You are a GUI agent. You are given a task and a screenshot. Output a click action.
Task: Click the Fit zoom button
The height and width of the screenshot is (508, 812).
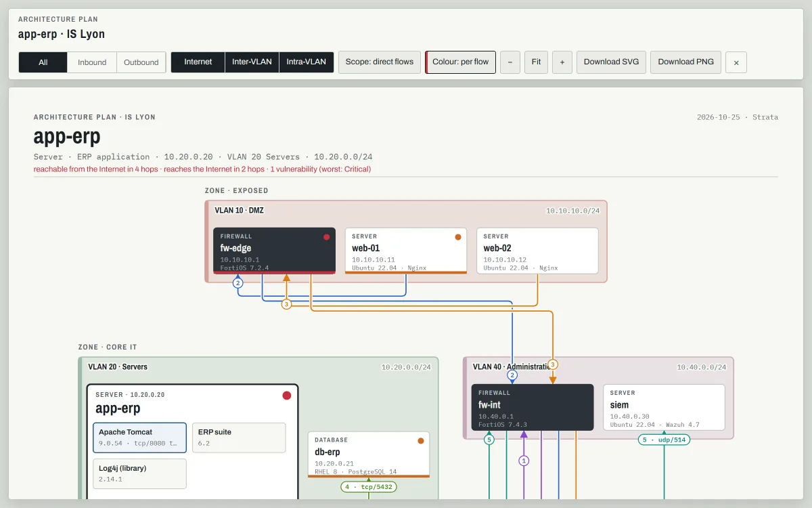(x=536, y=62)
